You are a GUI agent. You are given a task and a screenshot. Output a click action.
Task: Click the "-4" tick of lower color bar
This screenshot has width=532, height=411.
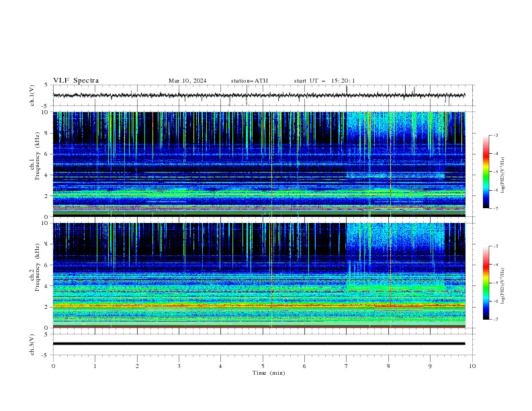coord(495,265)
